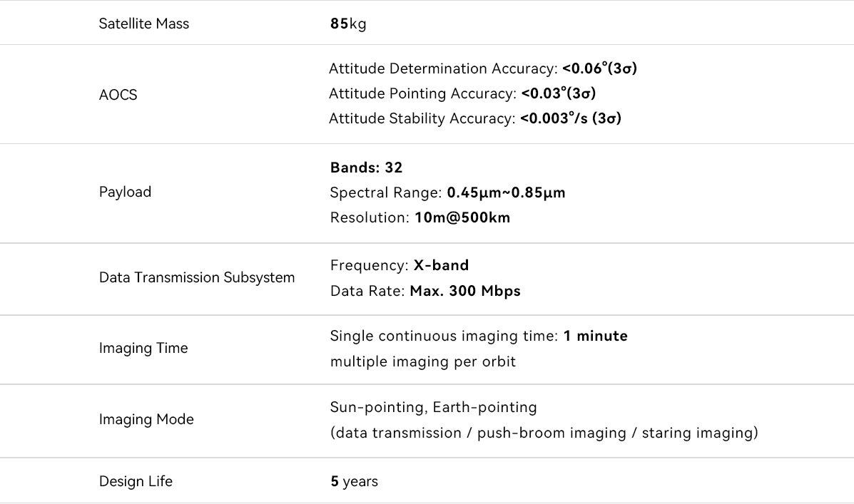Click the Spectral Range value

pos(506,192)
